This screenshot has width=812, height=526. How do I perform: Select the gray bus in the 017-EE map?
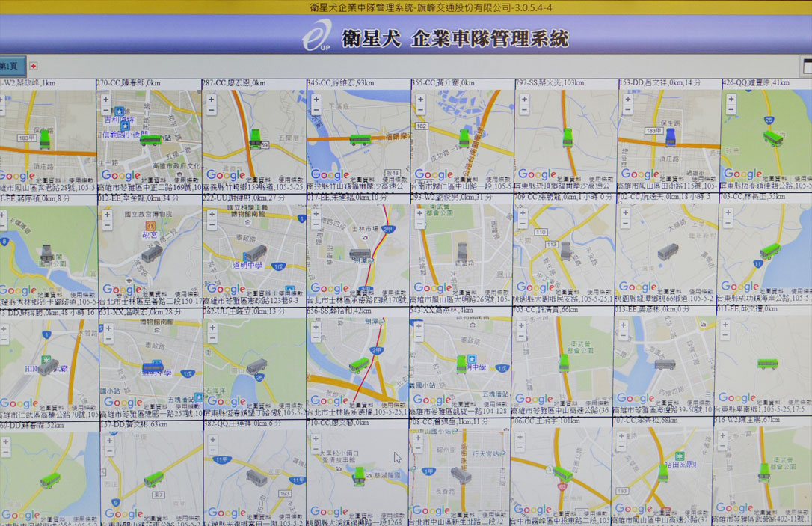coord(360,254)
